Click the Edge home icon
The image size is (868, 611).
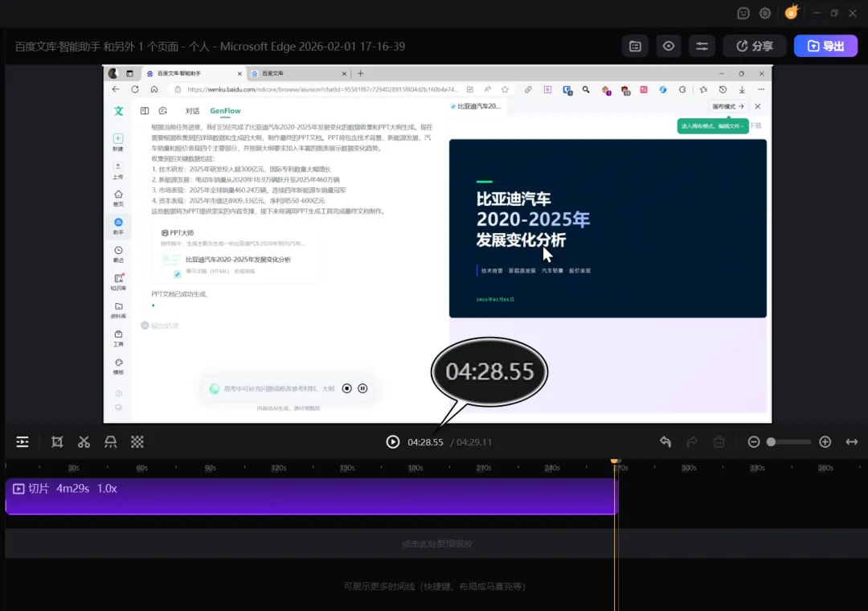(x=154, y=89)
